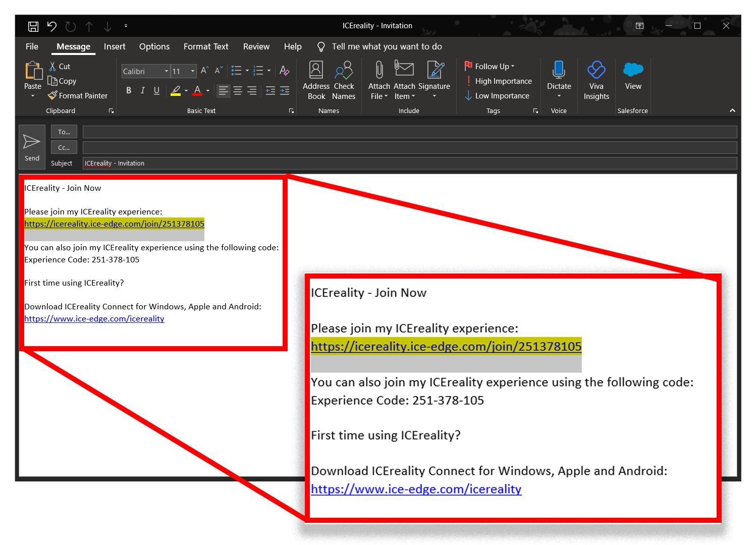Open Calibri font name dropdown
The height and width of the screenshot is (545, 756).
[166, 71]
